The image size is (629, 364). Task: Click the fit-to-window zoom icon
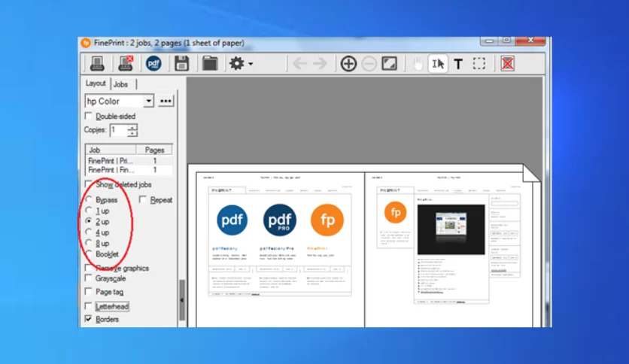[x=390, y=63]
